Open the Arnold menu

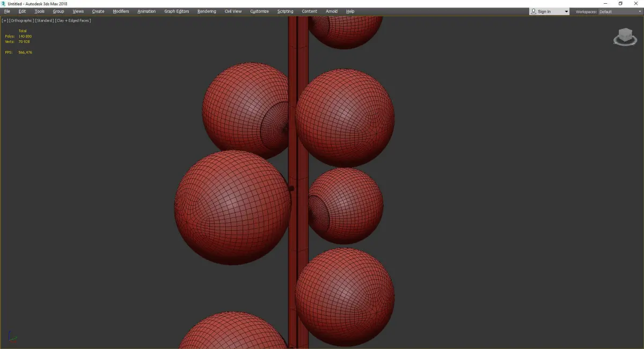pos(332,11)
